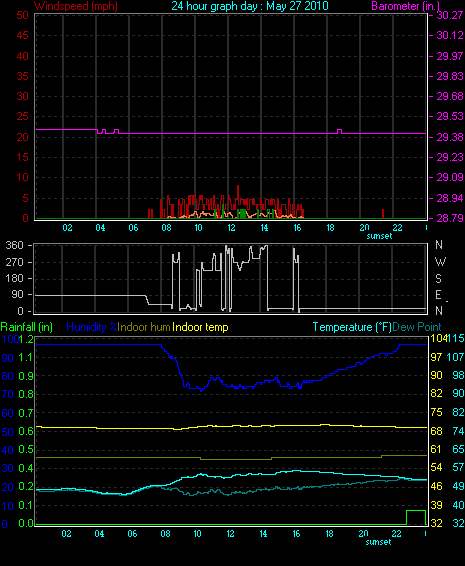Click the Windspeed (mph) axis title
Image resolution: width=465 pixels, height=566 pixels.
pos(76,6)
